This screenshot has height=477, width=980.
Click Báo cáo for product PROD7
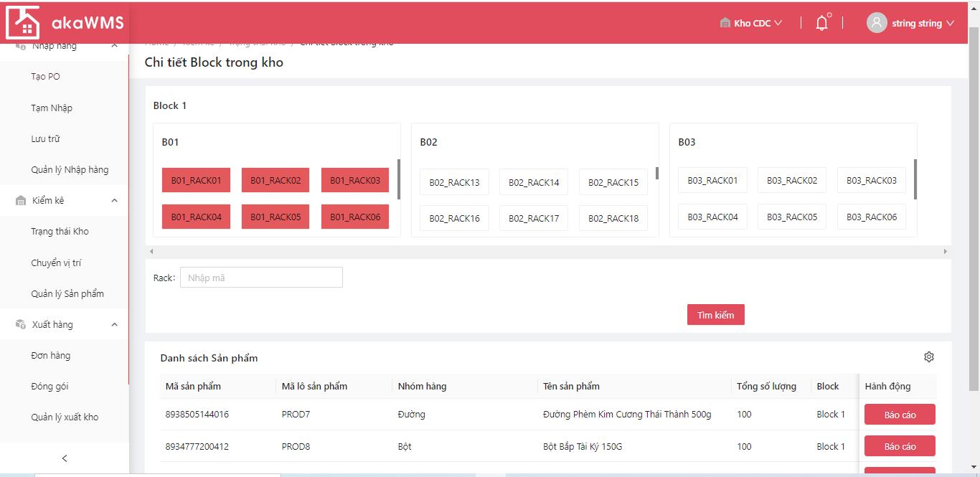click(900, 415)
